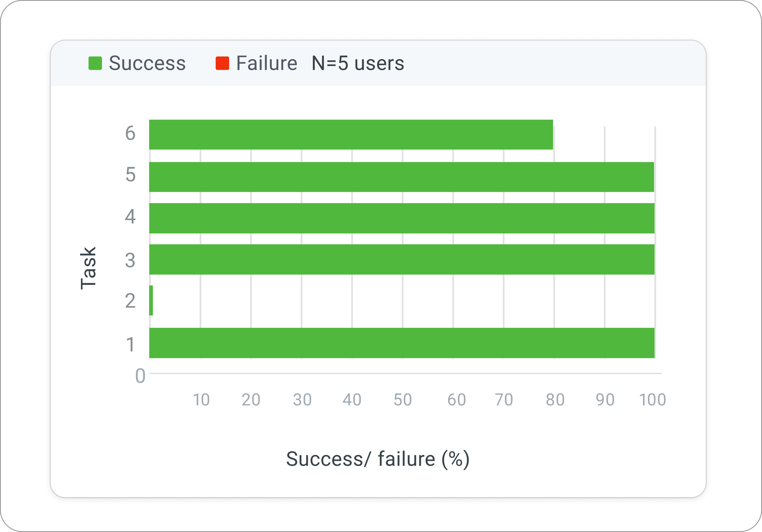Select the 10 tick label

click(x=201, y=400)
